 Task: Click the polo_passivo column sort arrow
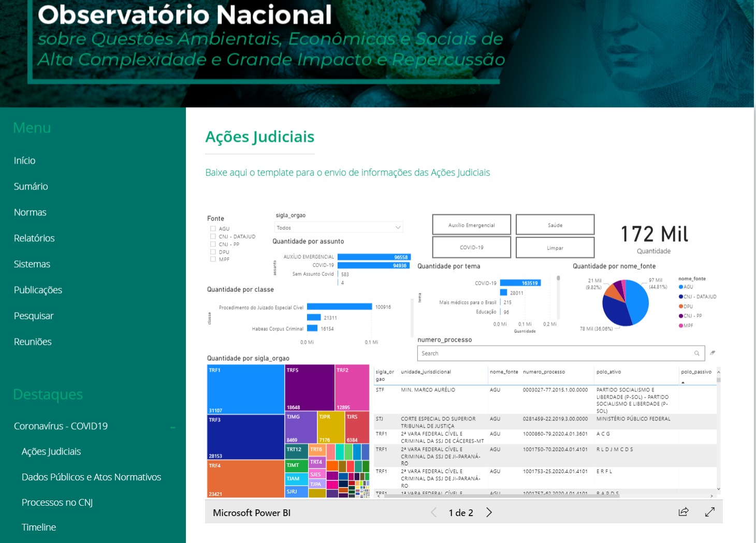683,383
